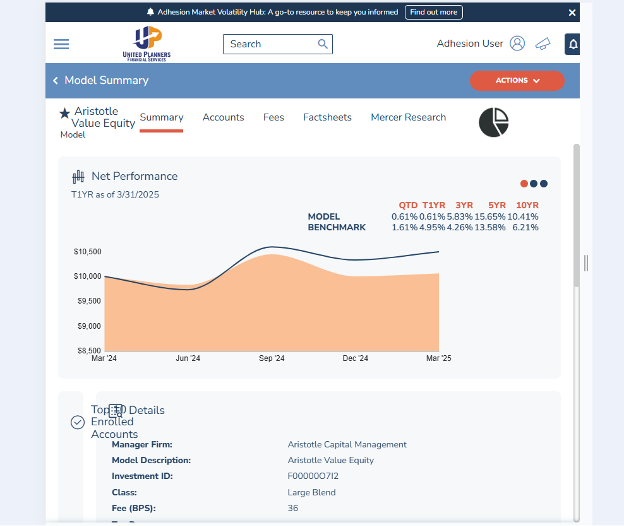Screen dimensions: 624x526
Task: Click the Fee (BPS) value 36
Action: 292,508
